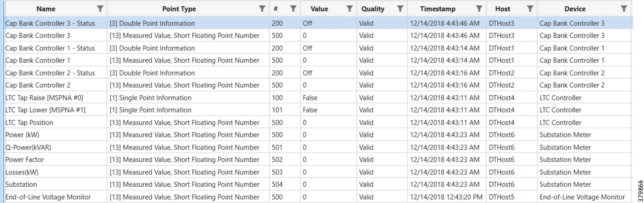This screenshot has height=203, width=644.
Task: Select the 'Losses(kW)' row
Action: 318,172
